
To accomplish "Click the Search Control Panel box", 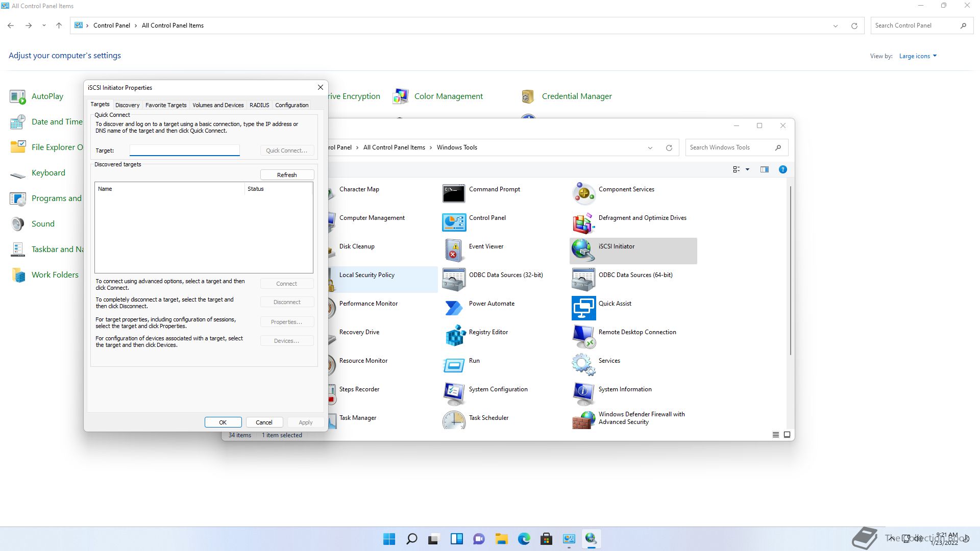I will click(922, 26).
